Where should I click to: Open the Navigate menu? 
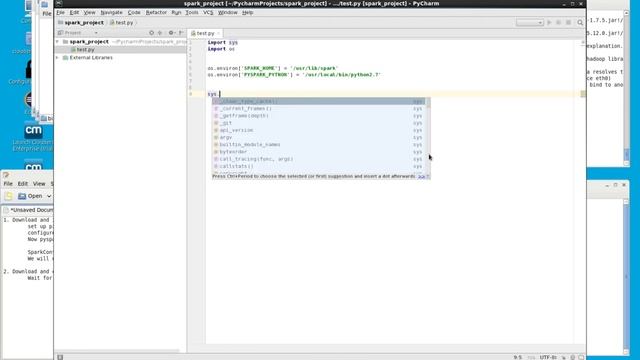111,13
